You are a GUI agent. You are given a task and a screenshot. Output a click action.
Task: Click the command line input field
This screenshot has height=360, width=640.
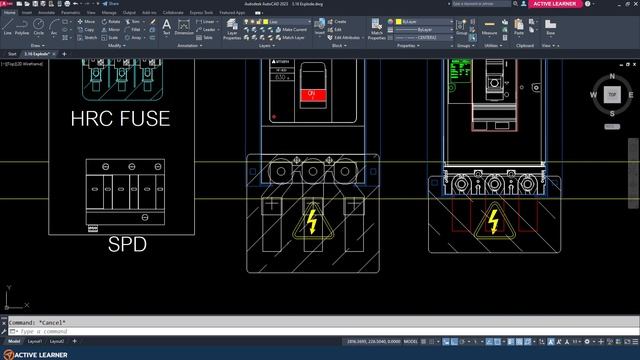(322, 331)
